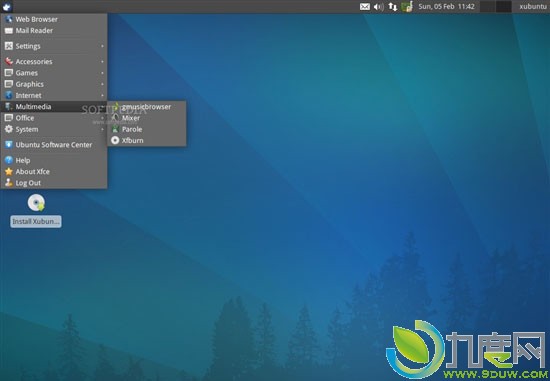Click the xubuntu user name in panel

(533, 6)
